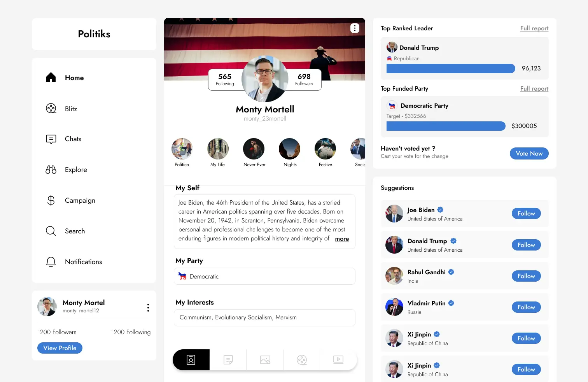
Task: Open the videos reel tab
Action: (x=338, y=360)
